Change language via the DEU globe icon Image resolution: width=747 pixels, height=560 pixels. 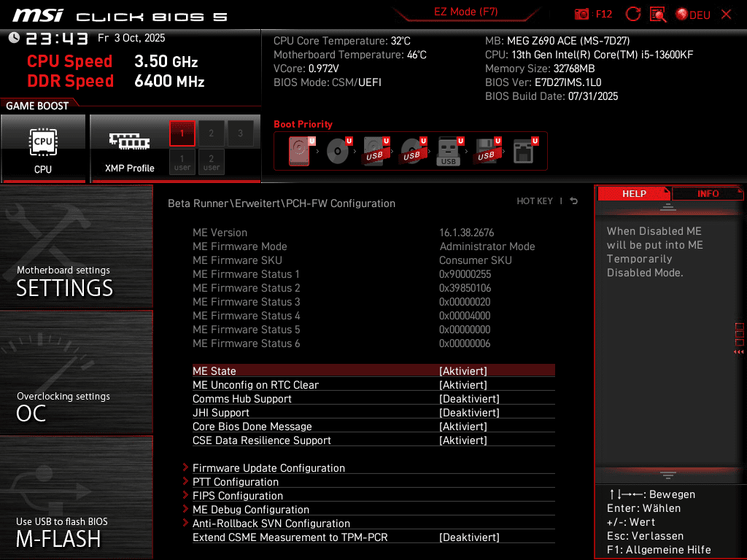click(x=693, y=15)
